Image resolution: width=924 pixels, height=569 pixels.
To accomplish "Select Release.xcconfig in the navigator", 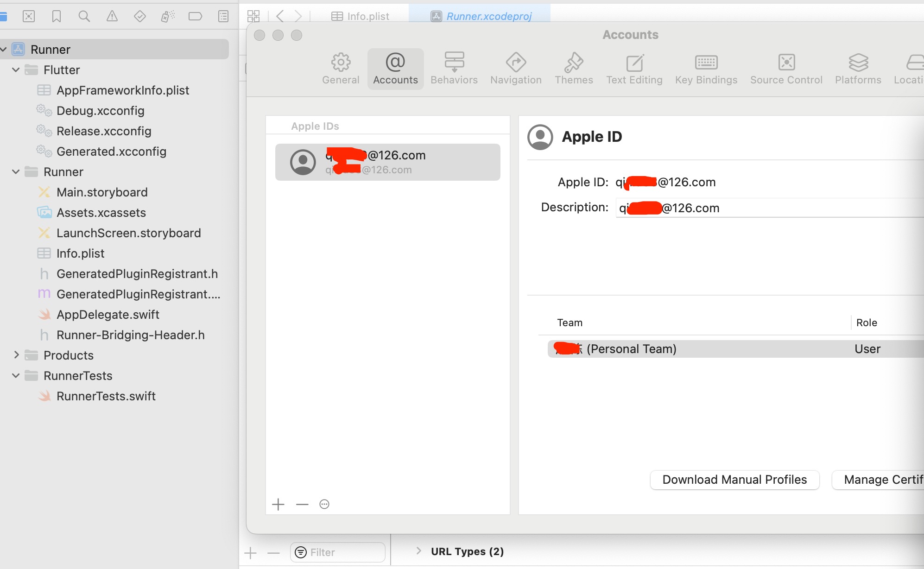I will tap(104, 131).
